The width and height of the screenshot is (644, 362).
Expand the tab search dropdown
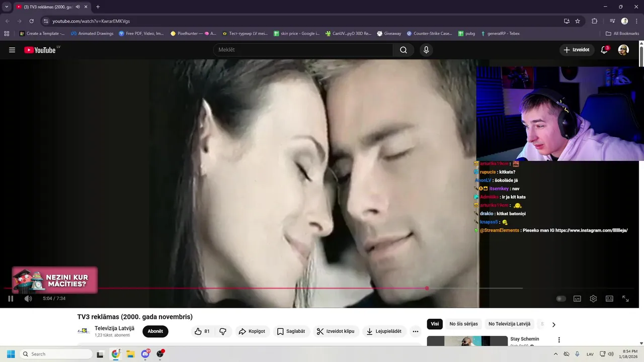pos(7,7)
